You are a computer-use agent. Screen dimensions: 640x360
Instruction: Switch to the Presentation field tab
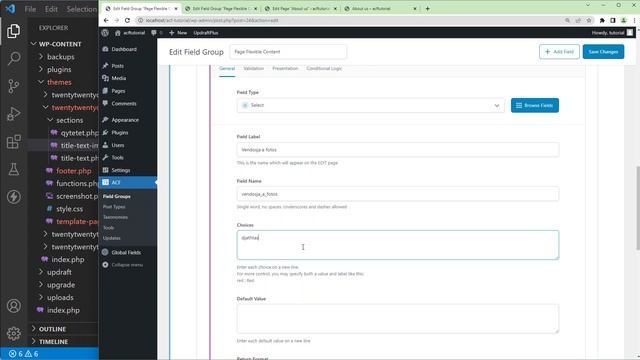(x=285, y=69)
